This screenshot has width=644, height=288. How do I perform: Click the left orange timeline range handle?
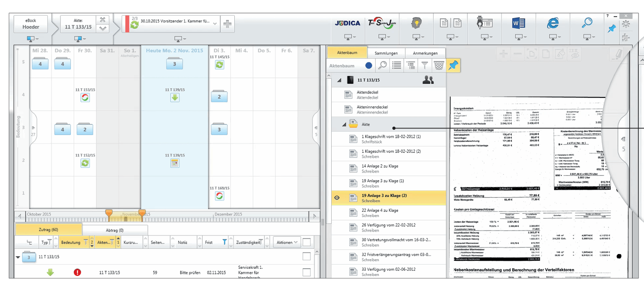109,214
